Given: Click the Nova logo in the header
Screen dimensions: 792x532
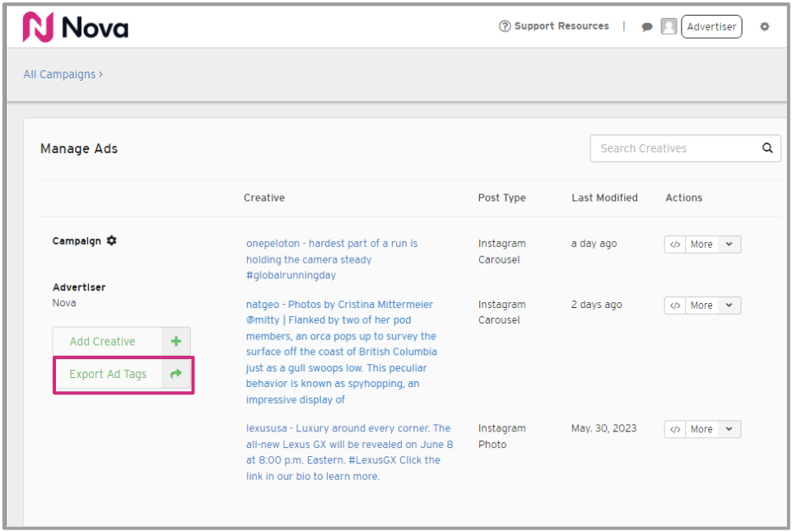Looking at the screenshot, I should tap(75, 27).
